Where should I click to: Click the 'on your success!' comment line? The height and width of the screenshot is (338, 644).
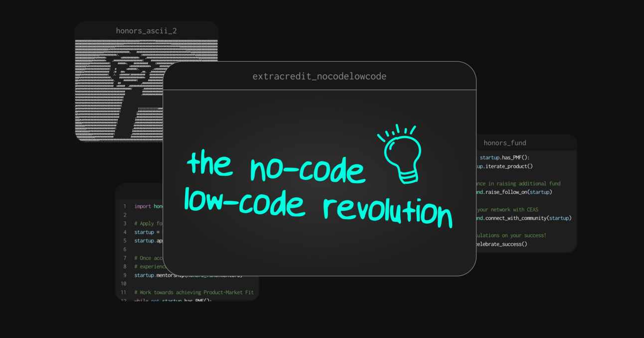tap(511, 235)
